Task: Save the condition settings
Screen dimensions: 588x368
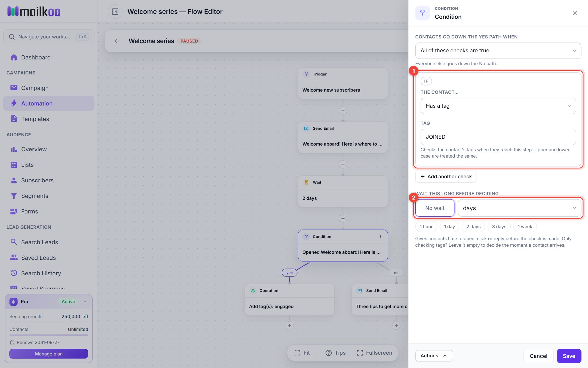Action: (569, 356)
